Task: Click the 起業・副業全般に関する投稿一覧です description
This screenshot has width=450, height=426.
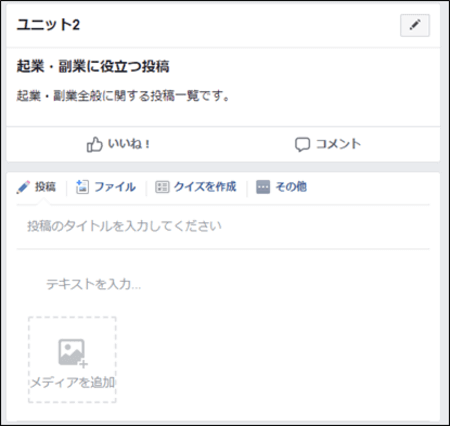Action: (x=123, y=96)
